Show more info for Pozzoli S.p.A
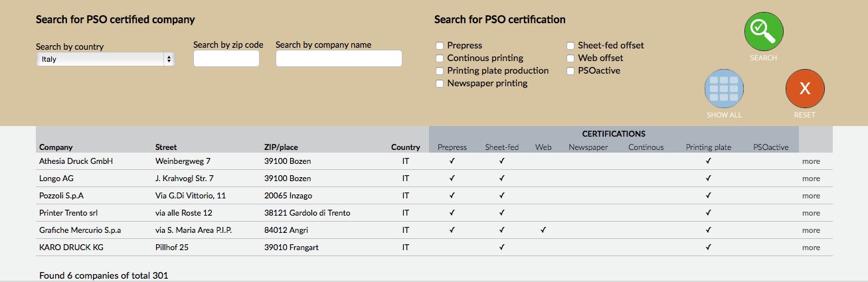 pos(811,196)
